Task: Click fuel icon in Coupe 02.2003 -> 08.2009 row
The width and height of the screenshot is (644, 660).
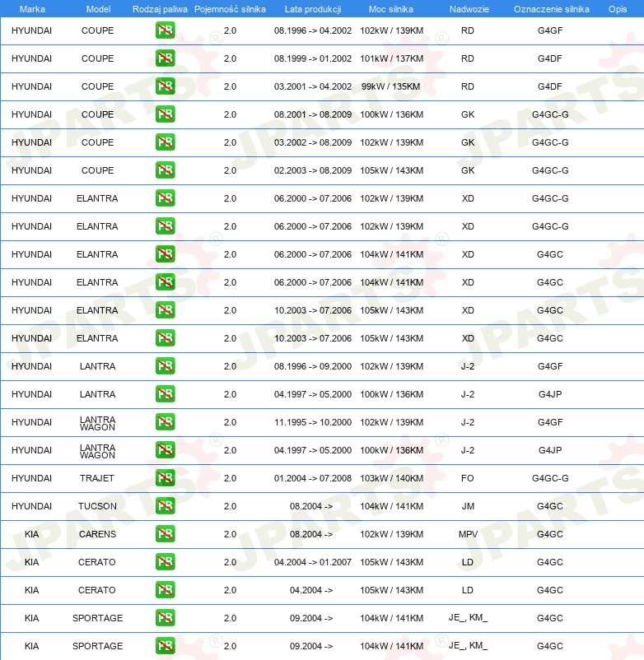Action: (165, 170)
